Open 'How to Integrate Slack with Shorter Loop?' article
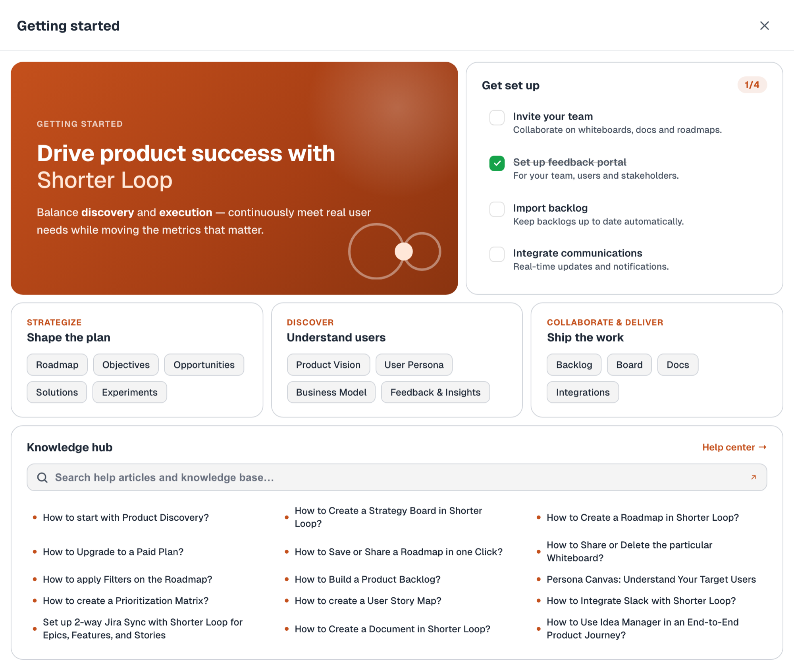Image resolution: width=794 pixels, height=672 pixels. coord(641,601)
